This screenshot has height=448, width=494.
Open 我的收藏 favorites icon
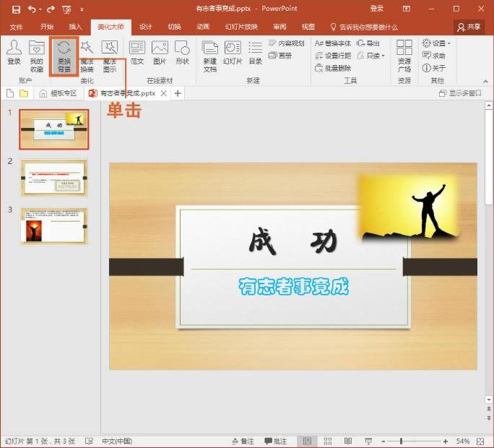pos(37,56)
